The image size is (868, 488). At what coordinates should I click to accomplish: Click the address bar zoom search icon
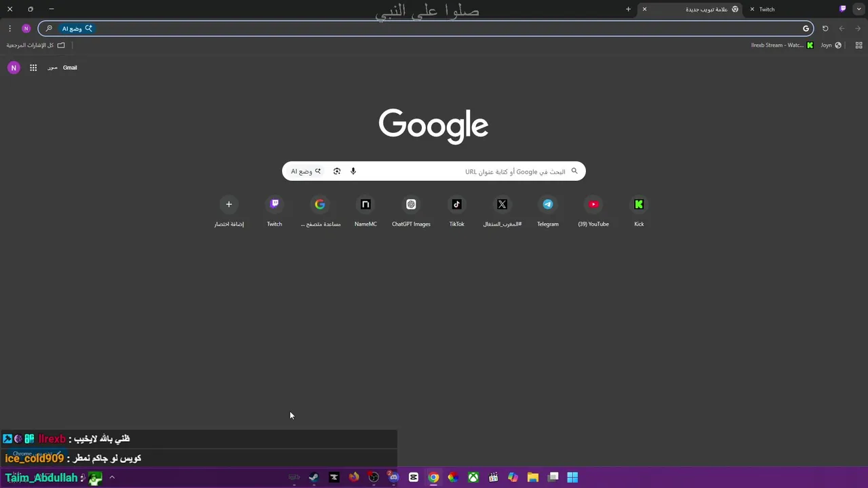tap(49, 28)
